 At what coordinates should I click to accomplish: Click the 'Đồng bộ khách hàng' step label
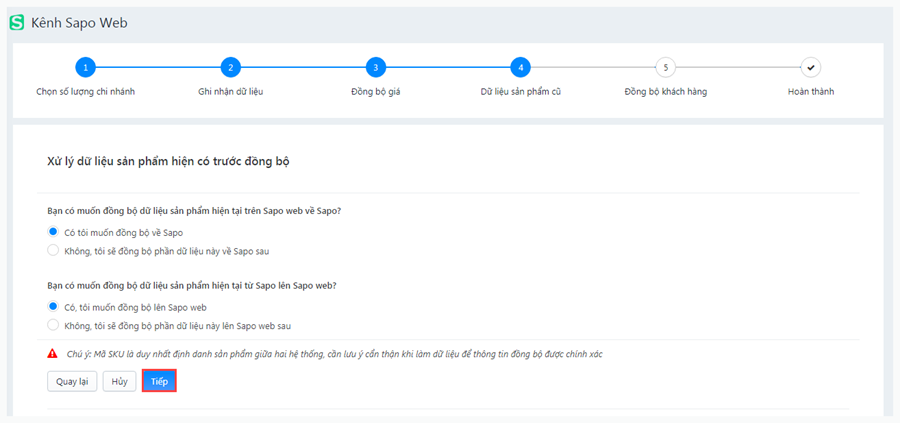666,92
